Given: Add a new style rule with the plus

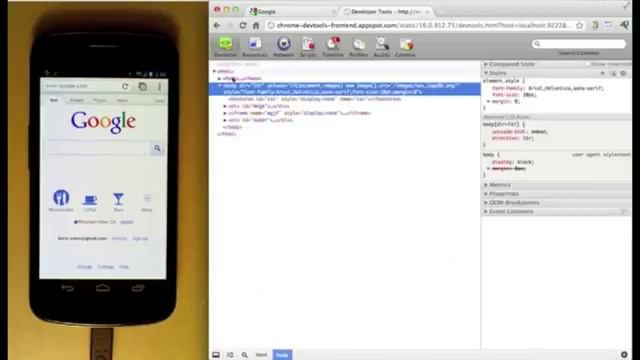Looking at the screenshot, I should (x=602, y=73).
